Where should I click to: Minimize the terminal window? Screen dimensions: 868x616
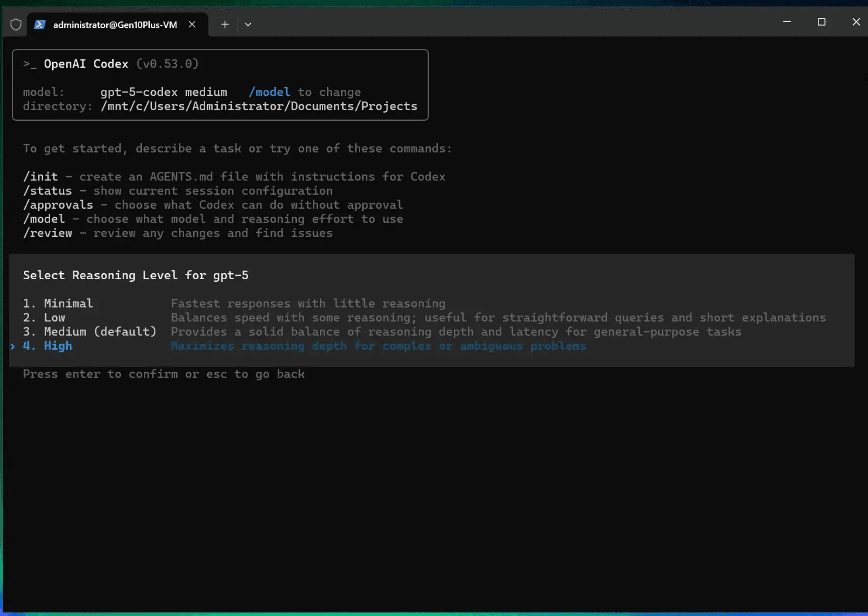[787, 22]
